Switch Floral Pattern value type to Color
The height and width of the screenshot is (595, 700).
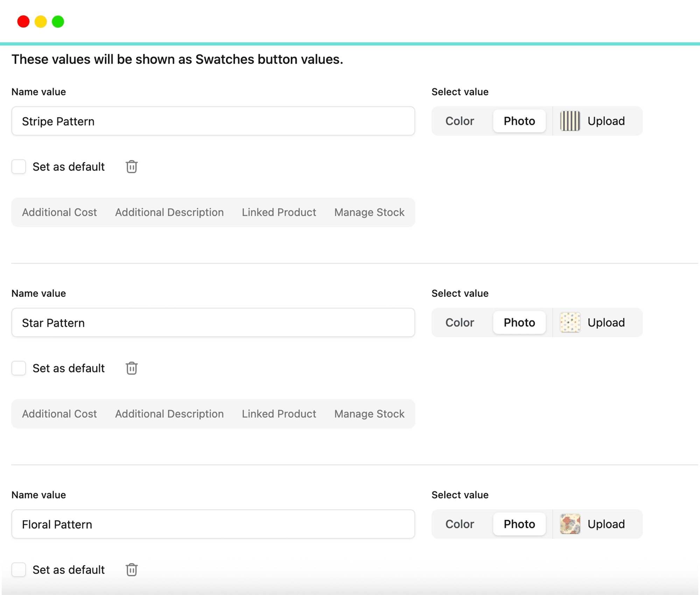click(x=460, y=524)
